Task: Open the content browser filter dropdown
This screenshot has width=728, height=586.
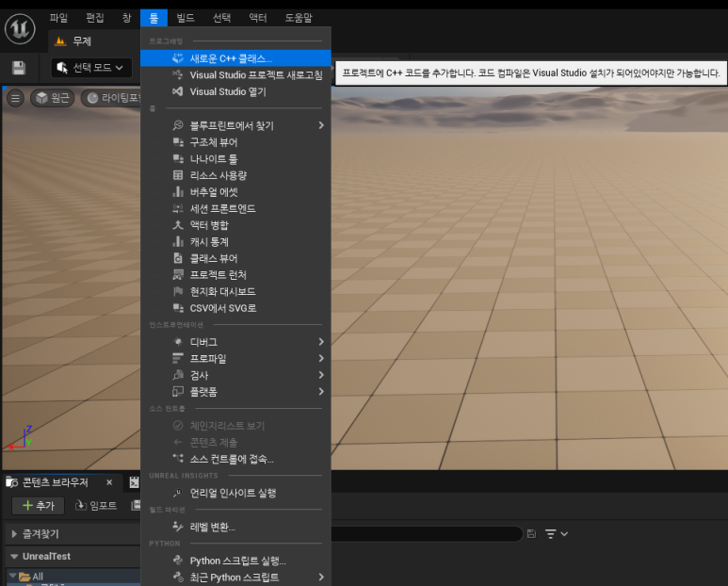Action: click(x=557, y=534)
